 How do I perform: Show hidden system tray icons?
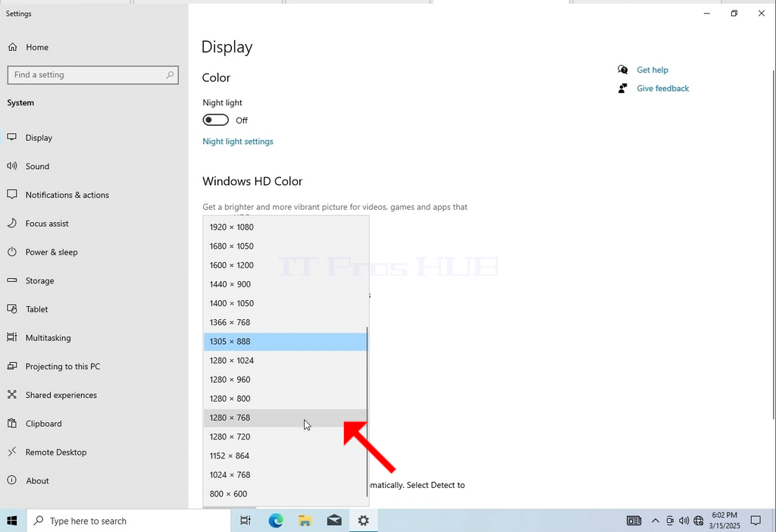tap(656, 521)
